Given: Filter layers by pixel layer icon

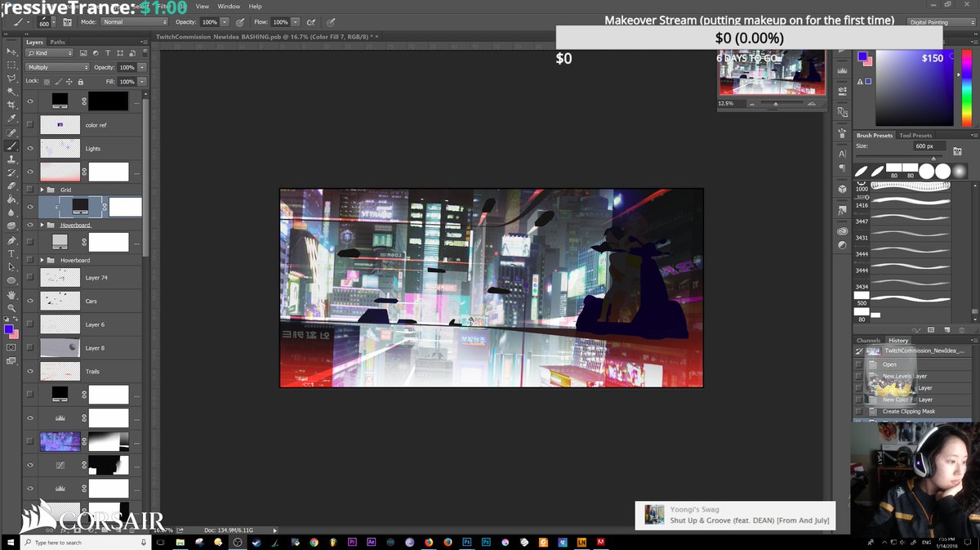Looking at the screenshot, I should pyautogui.click(x=83, y=53).
